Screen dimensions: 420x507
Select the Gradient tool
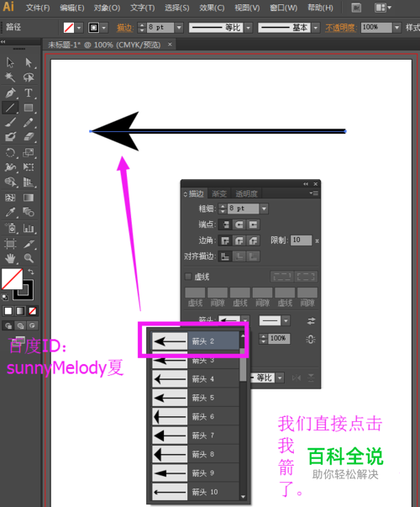[x=29, y=198]
